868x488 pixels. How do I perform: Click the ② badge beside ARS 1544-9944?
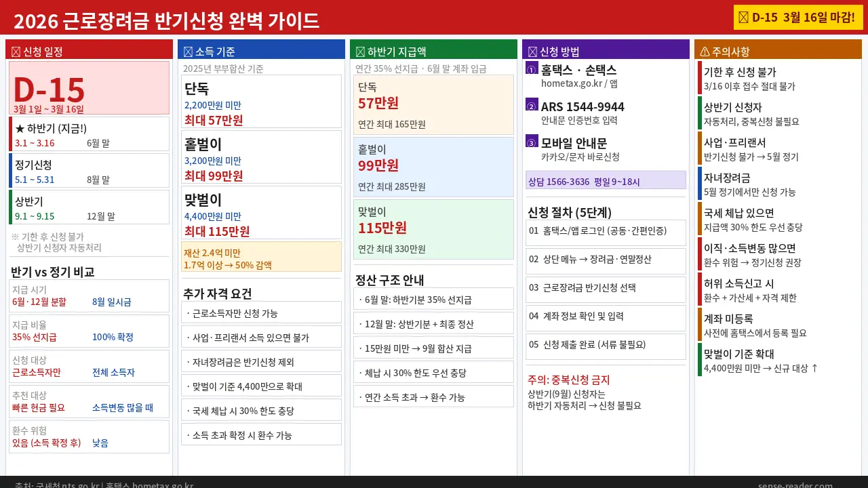(x=530, y=106)
